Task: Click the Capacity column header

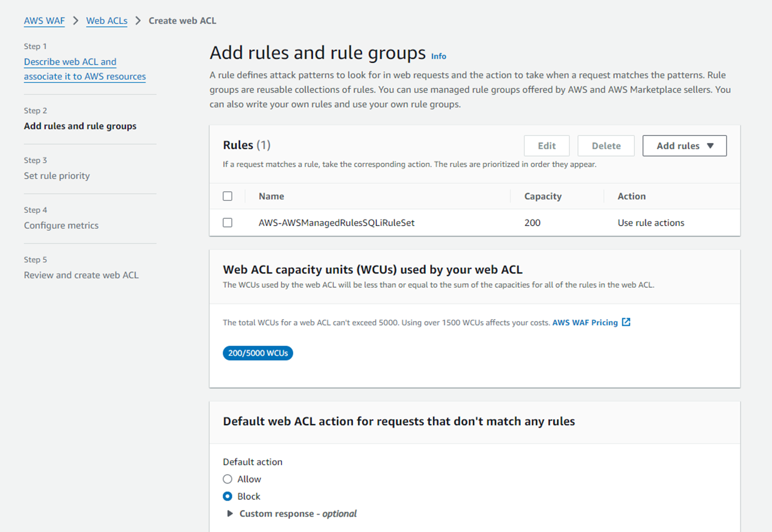Action: (x=542, y=196)
